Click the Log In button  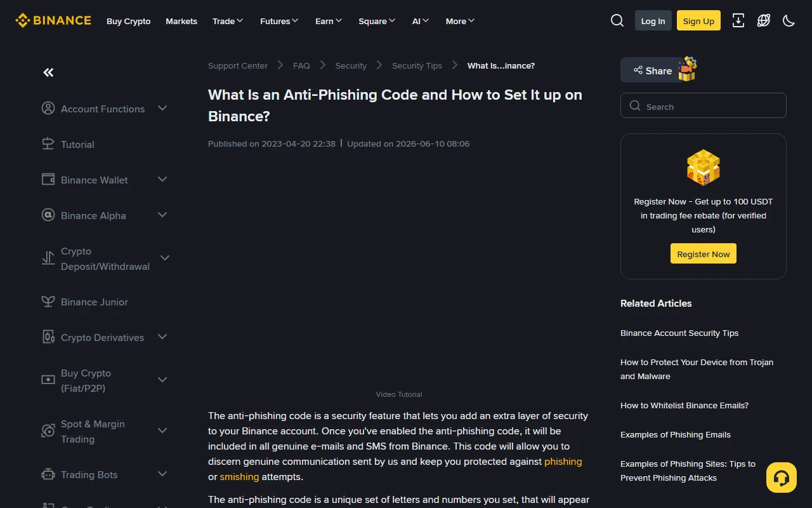[653, 21]
